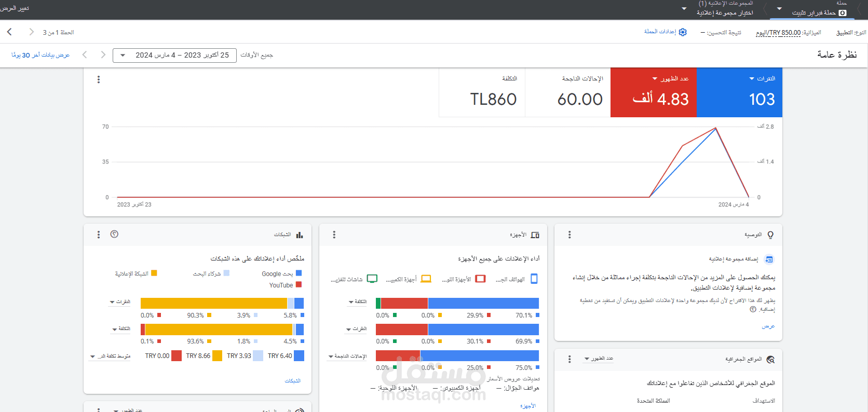Screen dimensions: 868x412
Task: Open التكلفة row dropdown in الأجهزة card
Action: coord(358,302)
